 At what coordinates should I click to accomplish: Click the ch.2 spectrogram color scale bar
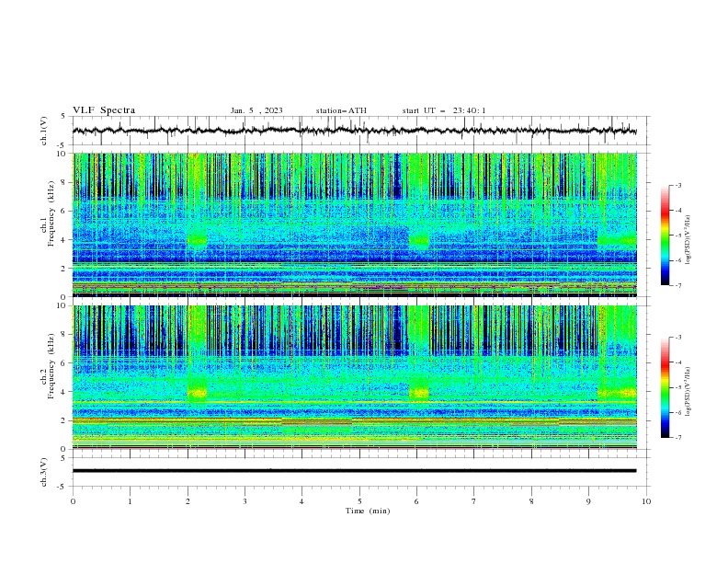point(665,387)
